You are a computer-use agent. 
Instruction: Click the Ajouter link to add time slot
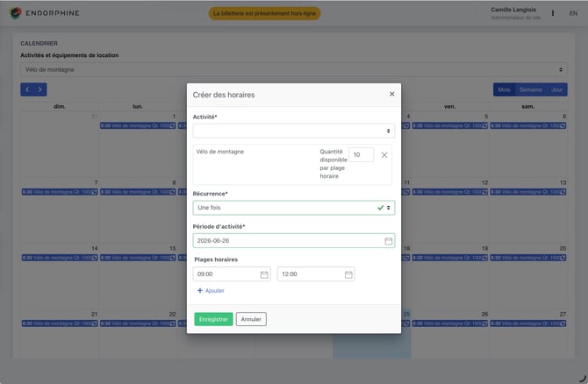tap(211, 290)
